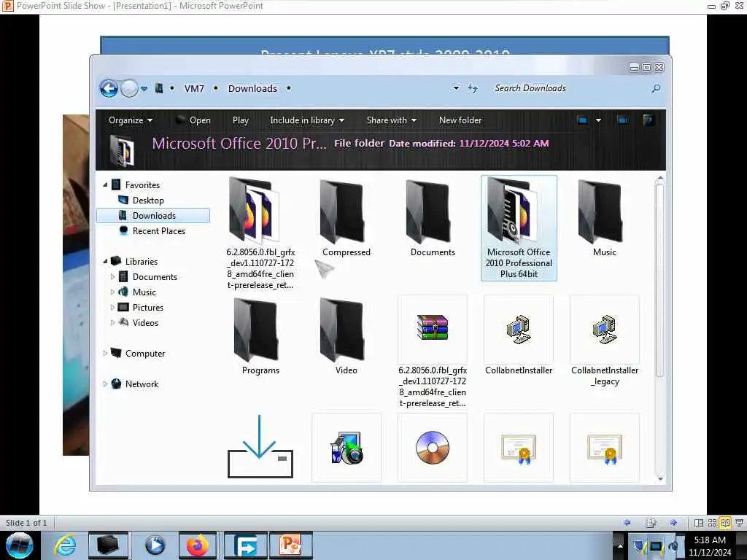The width and height of the screenshot is (747, 560).
Task: Expand the Computer tree node
Action: pos(105,354)
